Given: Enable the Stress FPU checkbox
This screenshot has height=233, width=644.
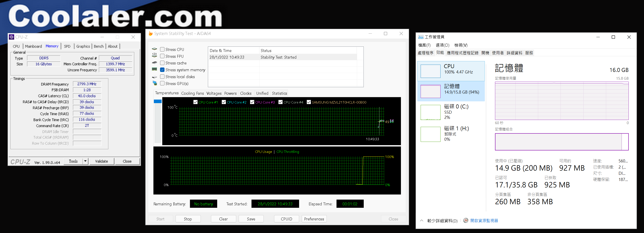Looking at the screenshot, I should [x=162, y=56].
